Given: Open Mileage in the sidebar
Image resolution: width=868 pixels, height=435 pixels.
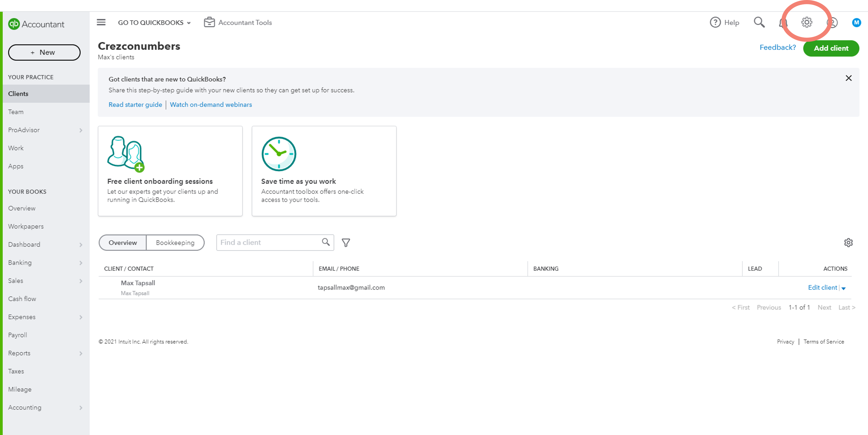Looking at the screenshot, I should coord(46,389).
